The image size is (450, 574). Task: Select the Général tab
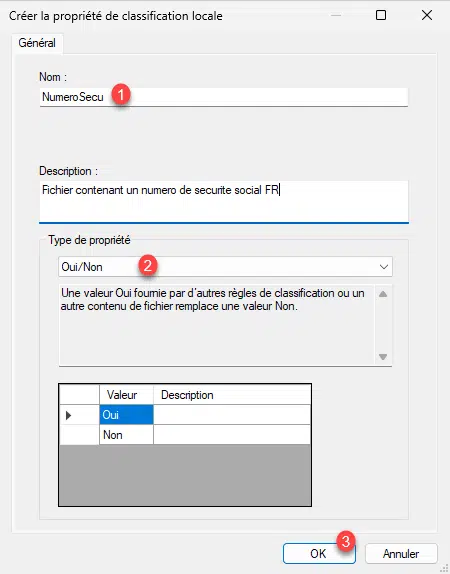tap(37, 43)
